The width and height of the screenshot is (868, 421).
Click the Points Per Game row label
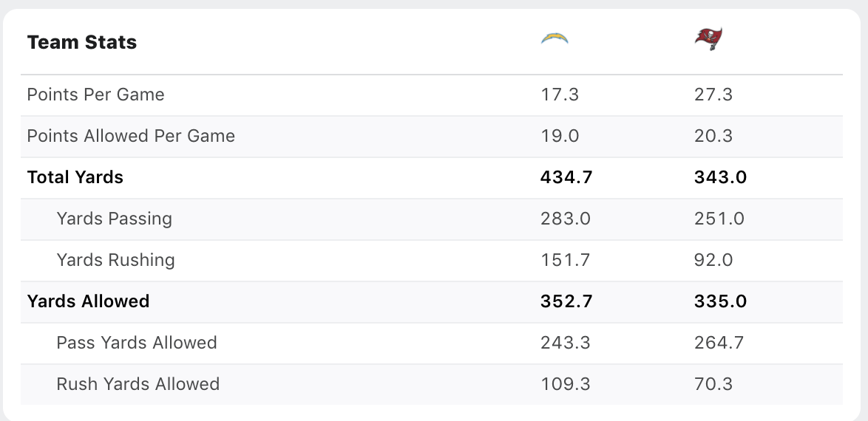pyautogui.click(x=95, y=95)
